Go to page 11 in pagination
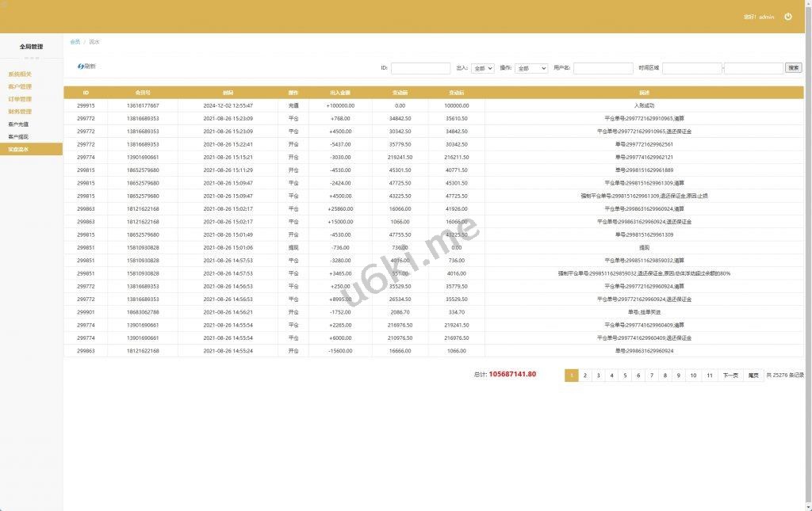The image size is (812, 511). pos(710,376)
